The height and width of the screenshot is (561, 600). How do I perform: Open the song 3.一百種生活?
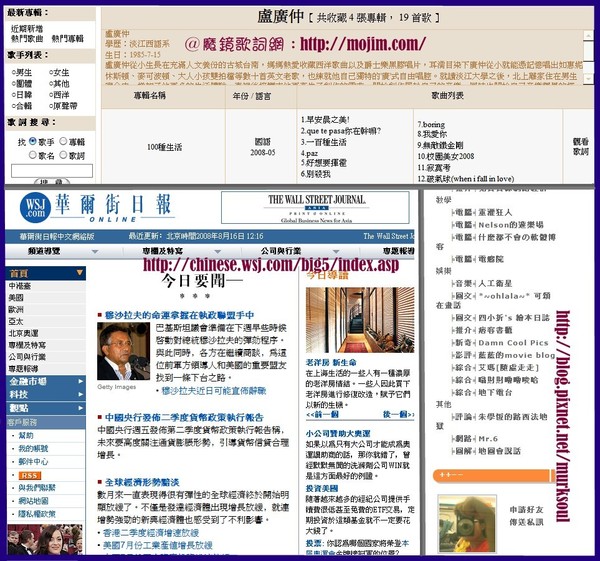click(323, 142)
